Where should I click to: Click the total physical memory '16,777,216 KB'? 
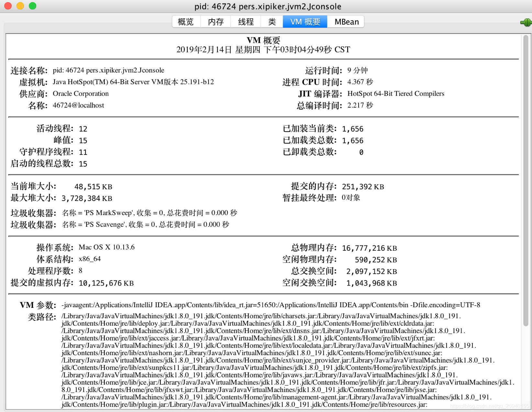(x=370, y=248)
